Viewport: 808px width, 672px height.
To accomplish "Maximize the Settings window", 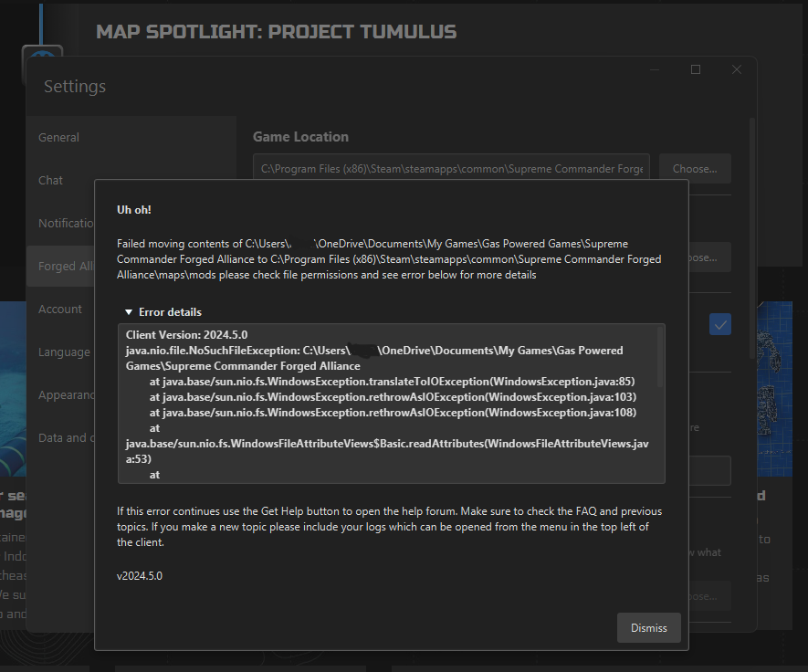I will click(x=695, y=69).
